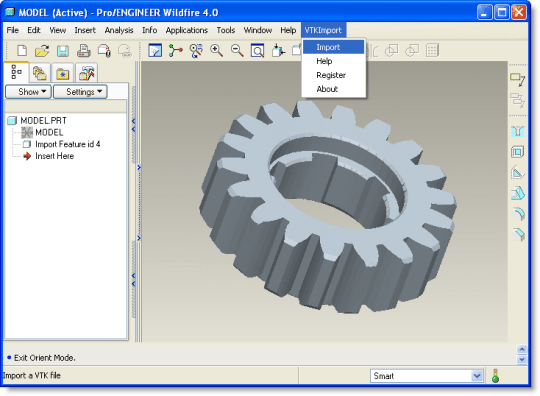
Task: Open the Analysis menu
Action: coord(119,30)
